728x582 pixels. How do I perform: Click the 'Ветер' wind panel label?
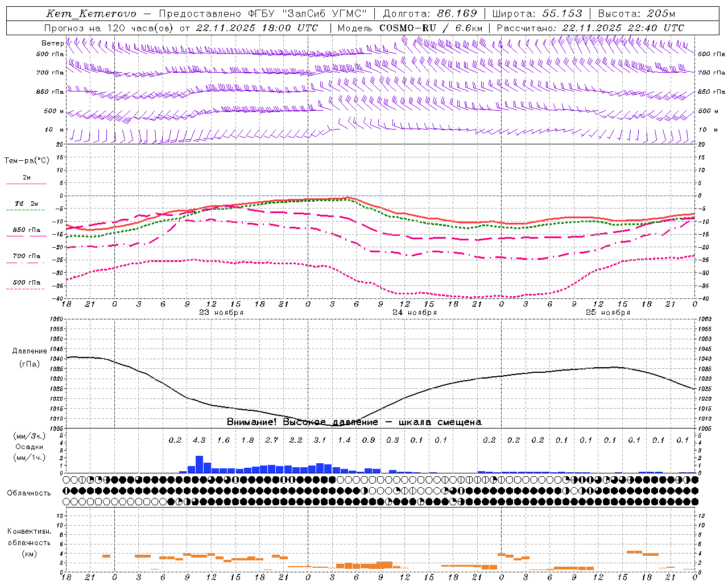52,43
